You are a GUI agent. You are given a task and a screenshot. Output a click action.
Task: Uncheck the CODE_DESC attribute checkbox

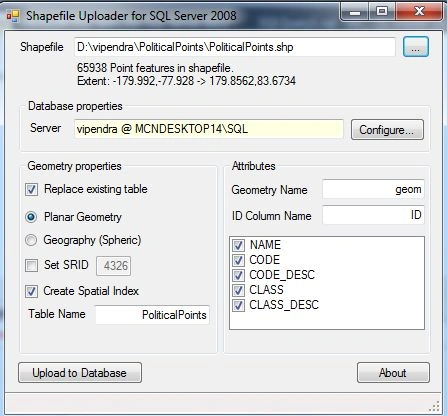238,275
